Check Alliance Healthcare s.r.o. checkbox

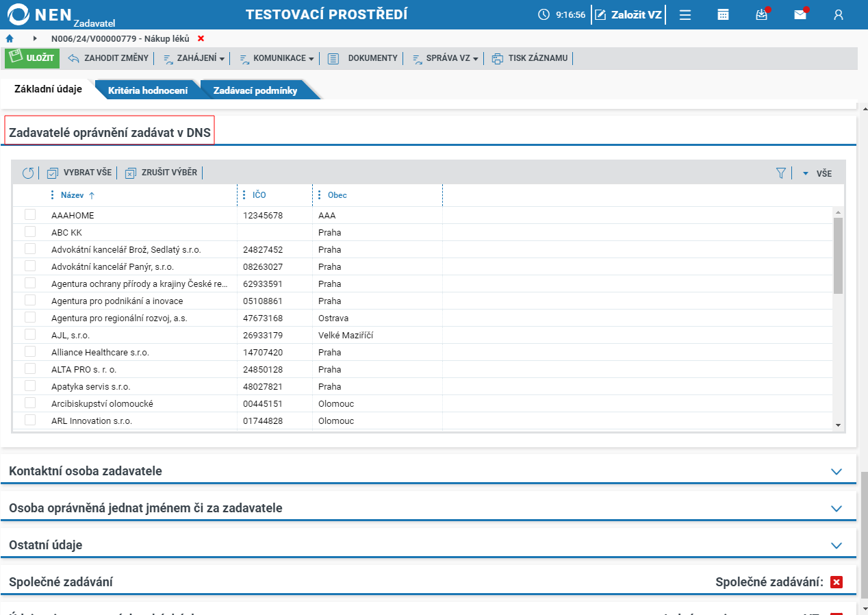tap(30, 351)
